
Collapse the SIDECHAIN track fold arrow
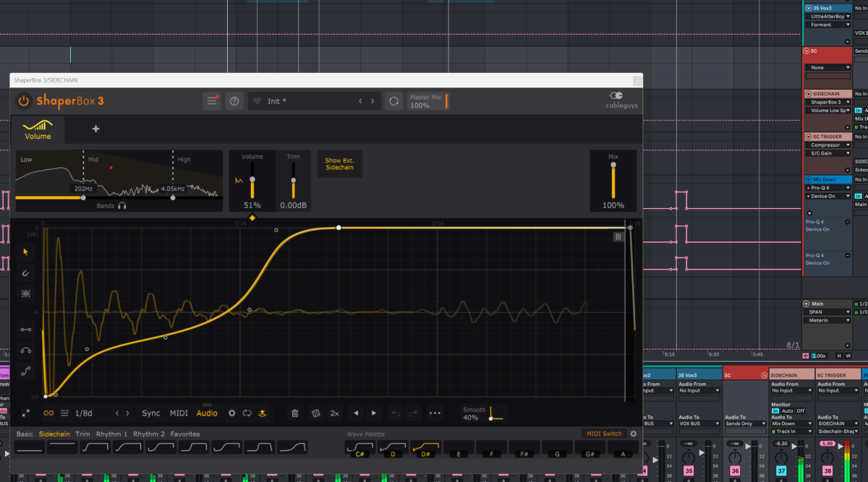coord(809,94)
